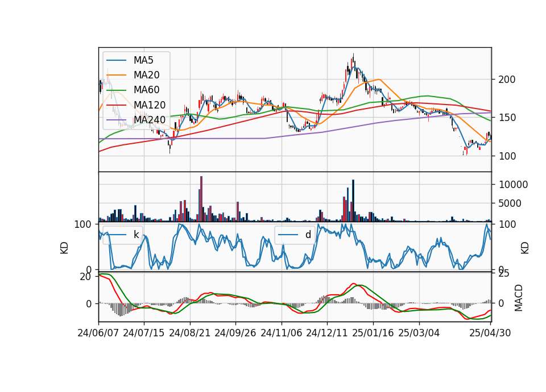Click the 25/04/30 date tick label

[x=490, y=333]
